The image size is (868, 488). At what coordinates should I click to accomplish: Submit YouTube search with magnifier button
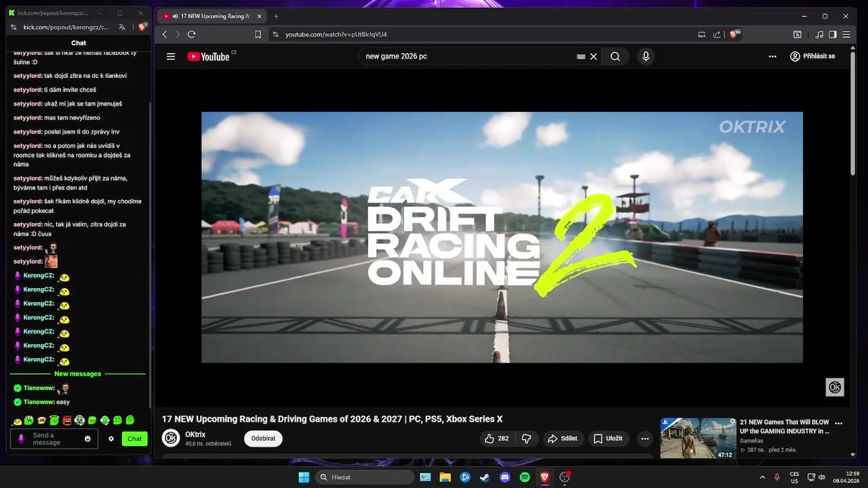(615, 56)
